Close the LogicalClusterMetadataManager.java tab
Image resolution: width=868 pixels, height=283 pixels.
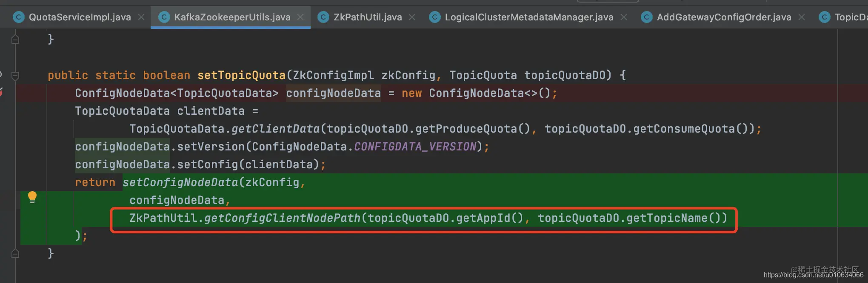click(624, 17)
